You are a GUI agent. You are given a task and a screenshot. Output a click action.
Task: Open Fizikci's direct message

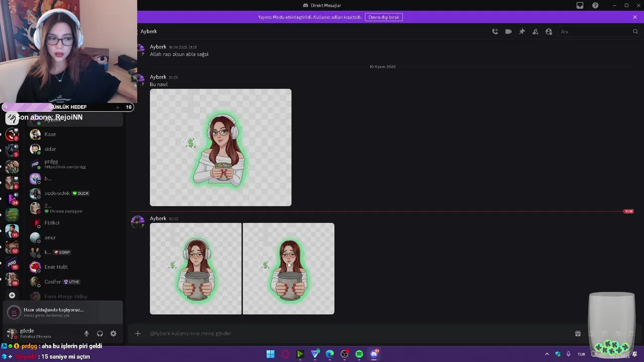(75, 223)
